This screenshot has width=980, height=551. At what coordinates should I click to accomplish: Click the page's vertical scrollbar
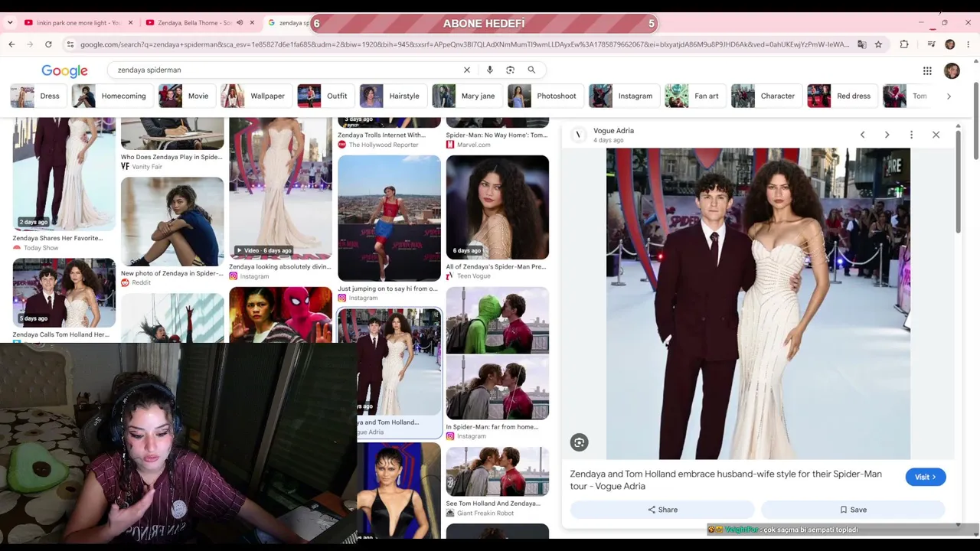point(975,121)
